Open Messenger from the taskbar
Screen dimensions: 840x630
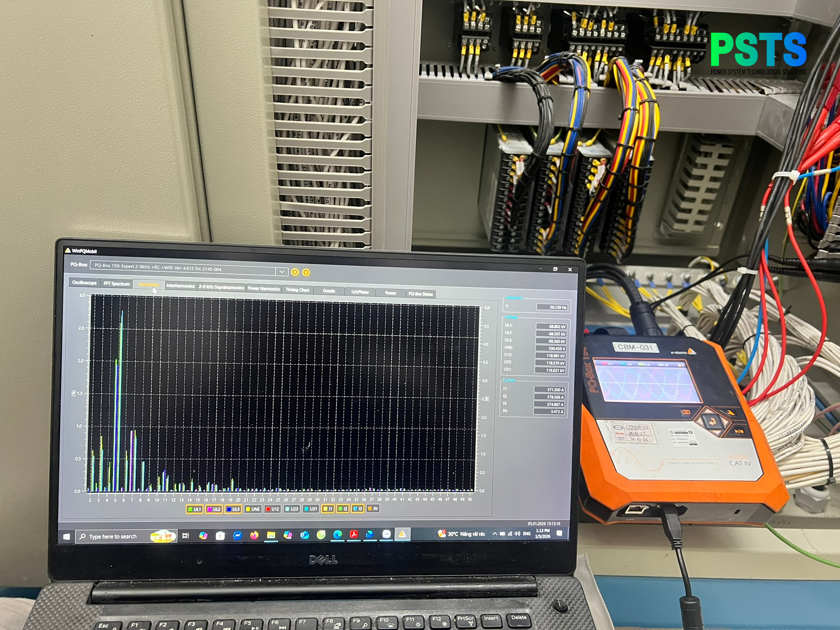pyautogui.click(x=237, y=535)
